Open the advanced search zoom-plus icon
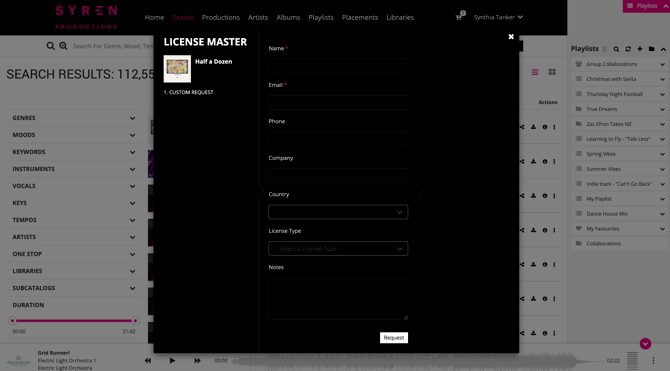This screenshot has width=670, height=371. 63,46
